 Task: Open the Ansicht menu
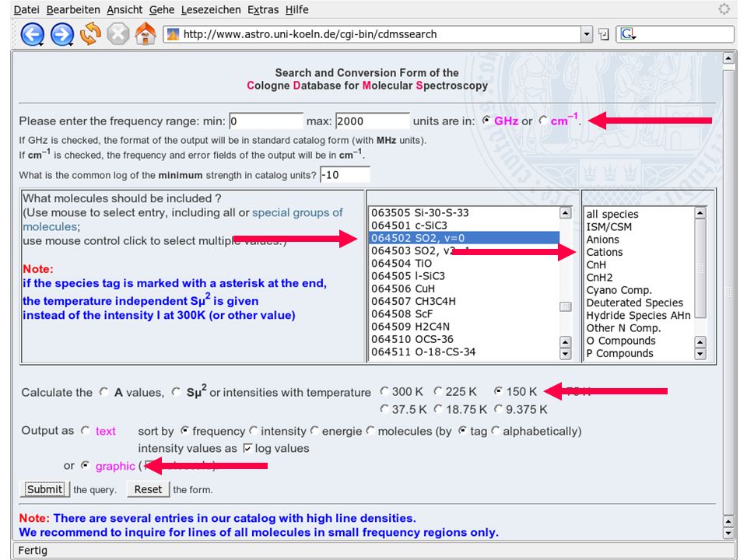coord(124,9)
